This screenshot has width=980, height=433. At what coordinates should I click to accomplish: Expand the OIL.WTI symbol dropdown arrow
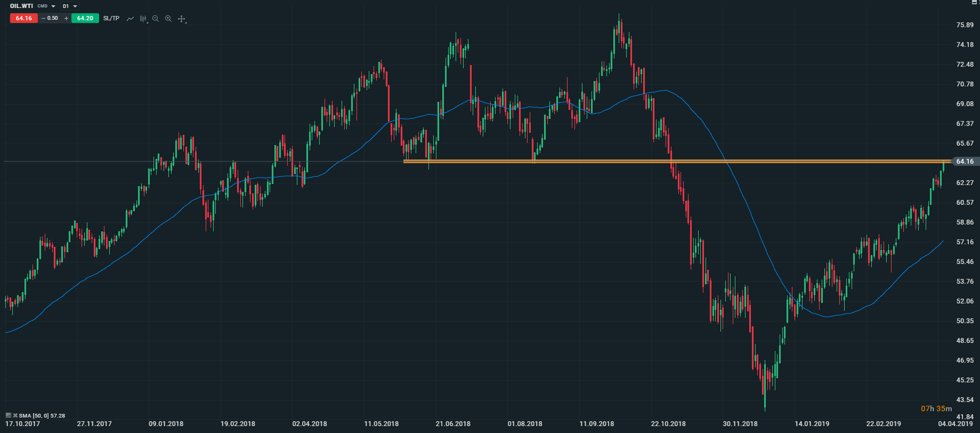click(x=53, y=6)
